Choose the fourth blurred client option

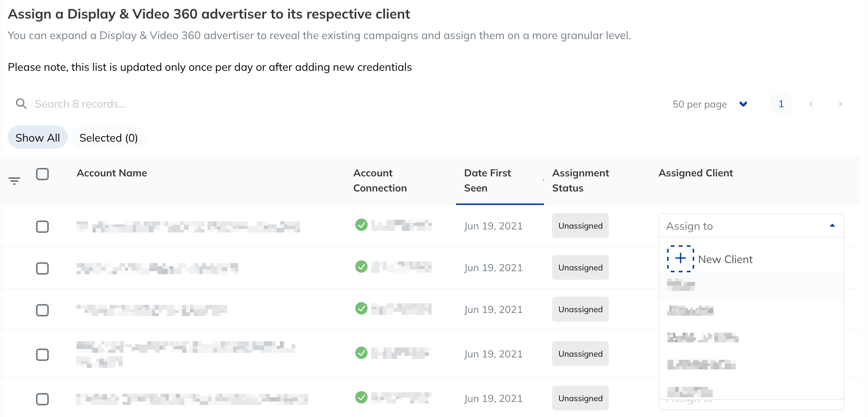[x=751, y=365]
